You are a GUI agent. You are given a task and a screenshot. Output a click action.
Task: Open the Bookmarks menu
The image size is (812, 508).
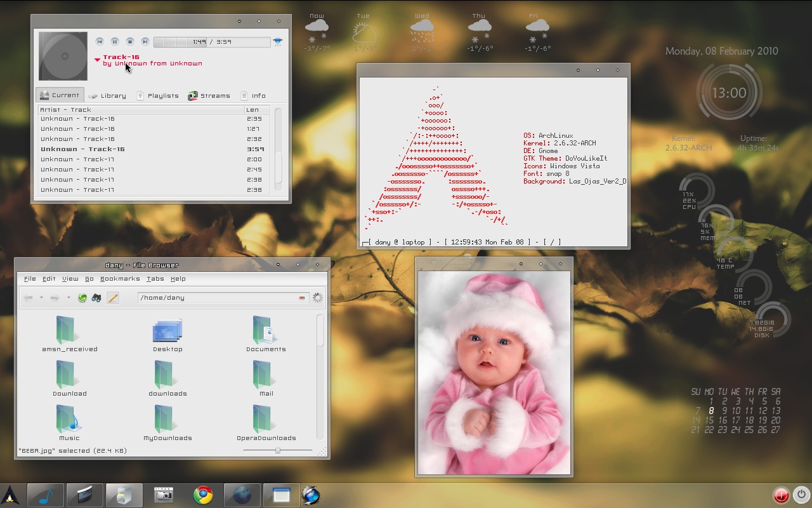[x=120, y=279]
